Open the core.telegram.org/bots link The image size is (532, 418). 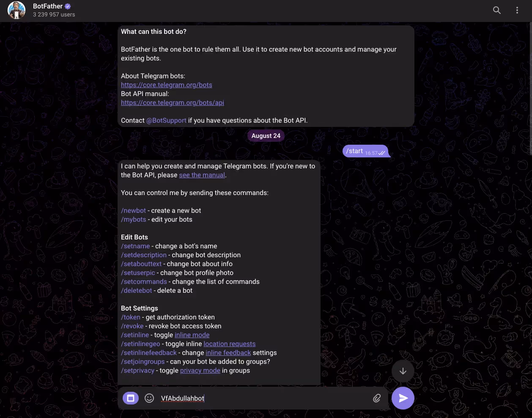[167, 85]
